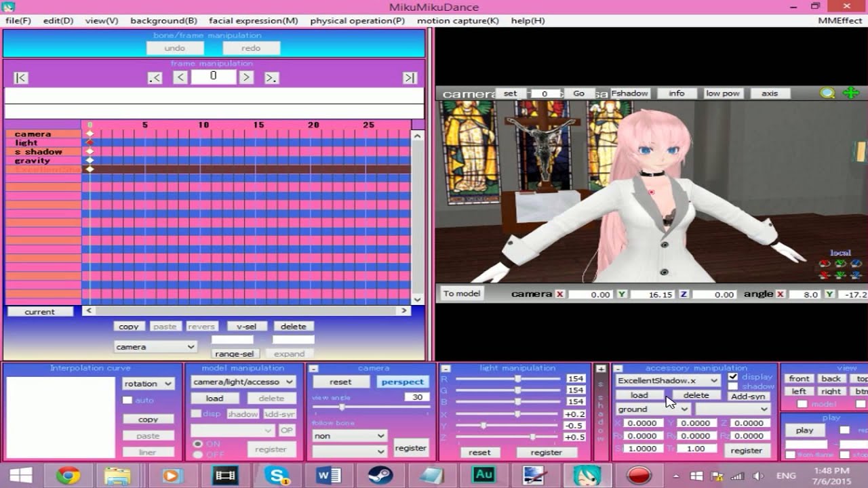Open Adobe Audition from the taskbar

484,476
